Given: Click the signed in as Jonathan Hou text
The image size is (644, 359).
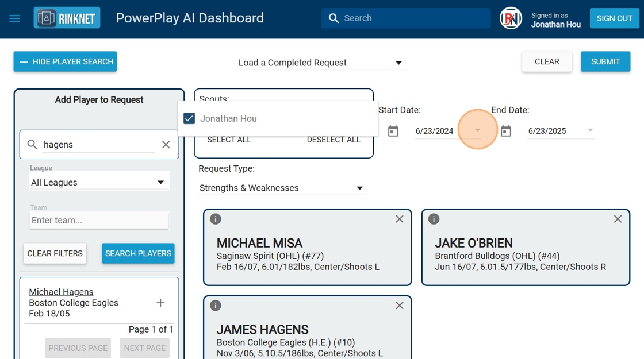Looking at the screenshot, I should click(x=555, y=20).
